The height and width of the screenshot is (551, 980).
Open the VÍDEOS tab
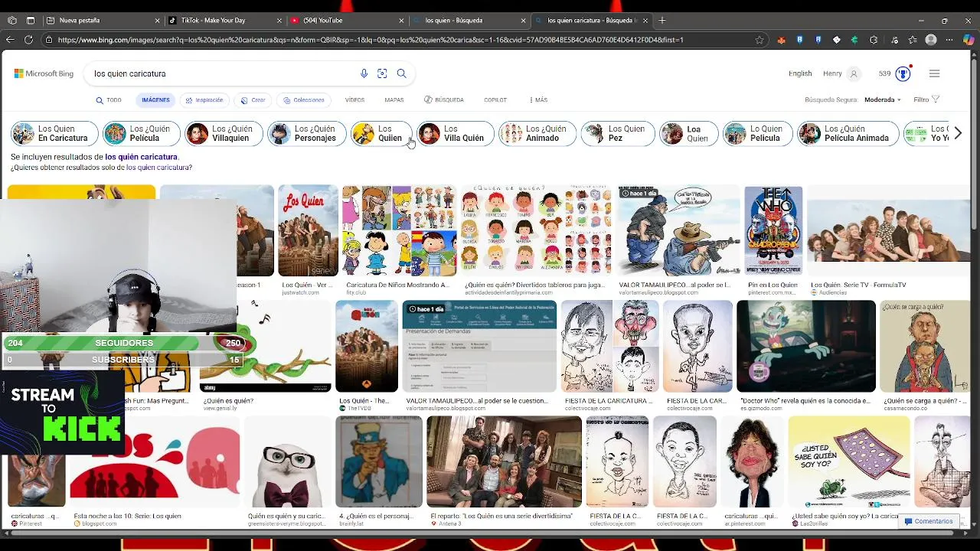click(354, 100)
